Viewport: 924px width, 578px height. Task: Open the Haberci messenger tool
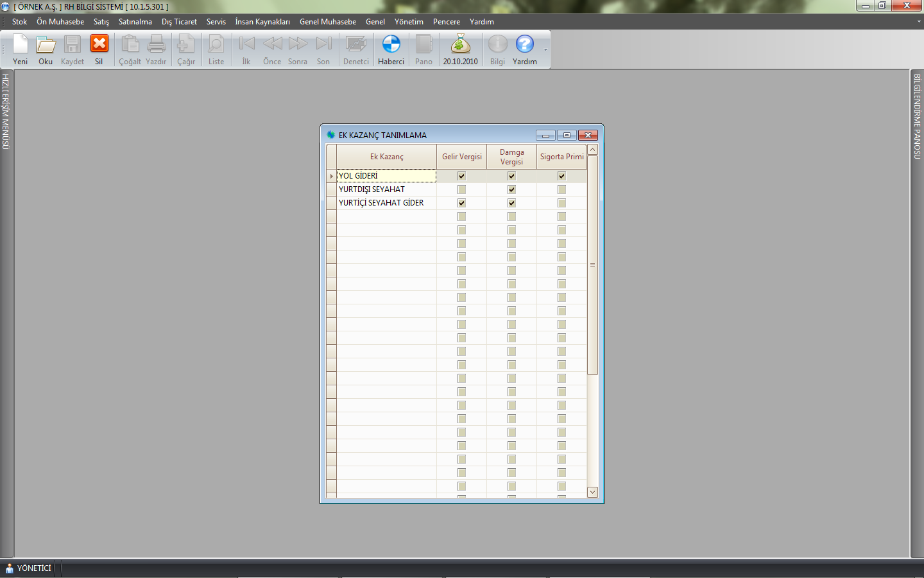(x=391, y=49)
